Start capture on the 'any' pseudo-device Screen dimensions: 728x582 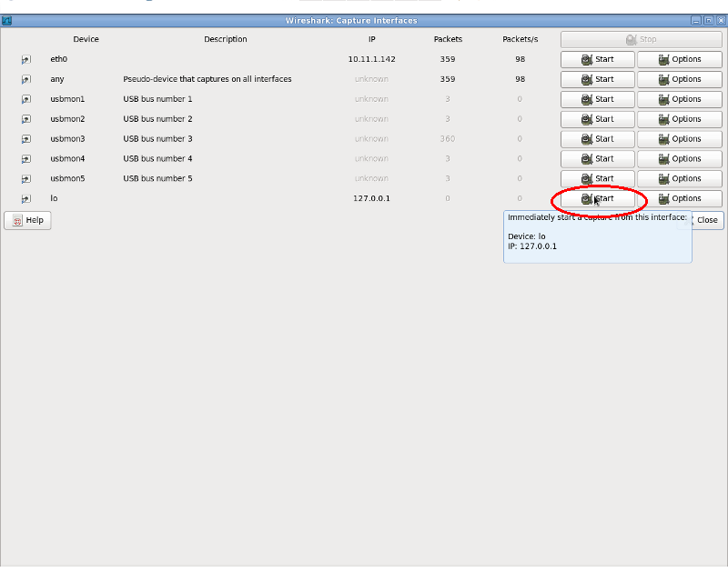[597, 79]
